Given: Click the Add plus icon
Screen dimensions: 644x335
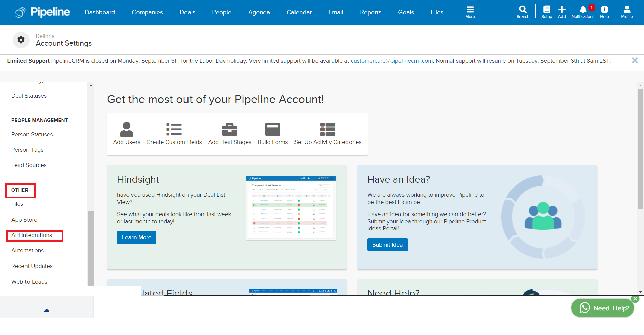Looking at the screenshot, I should click(x=562, y=10).
